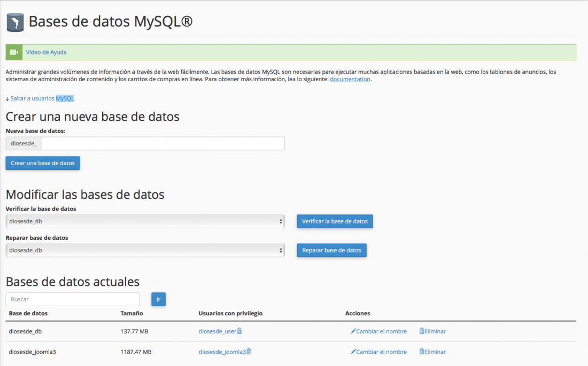Click trash icon next to diosesde_user
Screen dimensions: 588x366
coord(239,331)
